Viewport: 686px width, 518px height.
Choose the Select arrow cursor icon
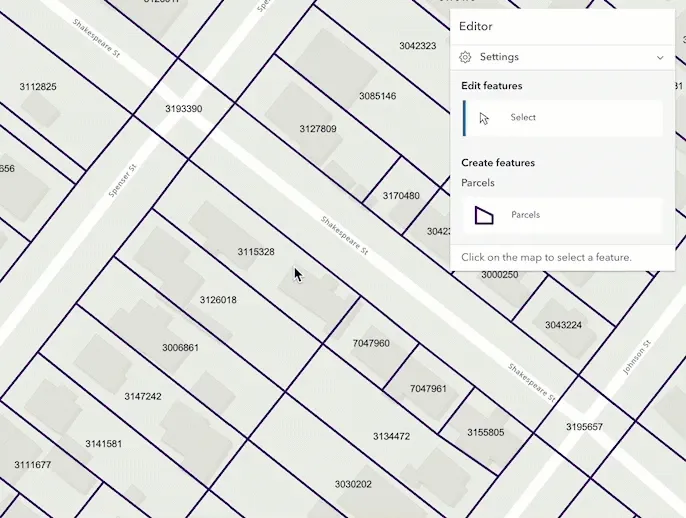484,119
